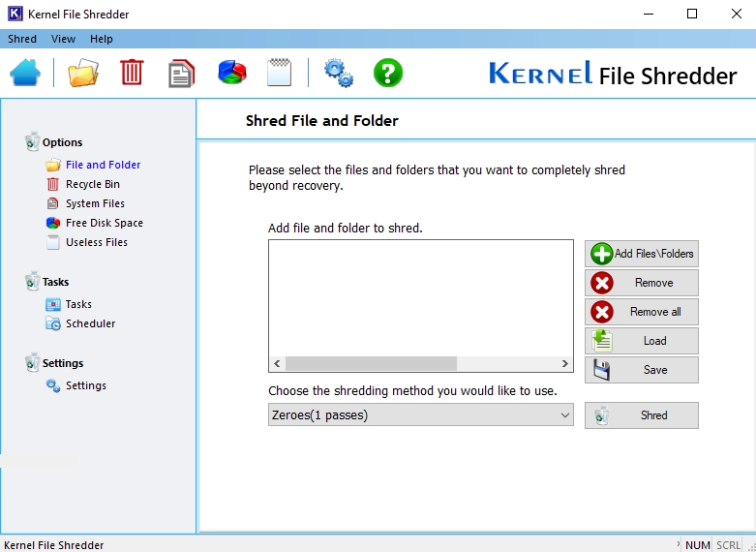This screenshot has width=756, height=552.
Task: Maximize the Kernel File Shredder window
Action: (692, 14)
